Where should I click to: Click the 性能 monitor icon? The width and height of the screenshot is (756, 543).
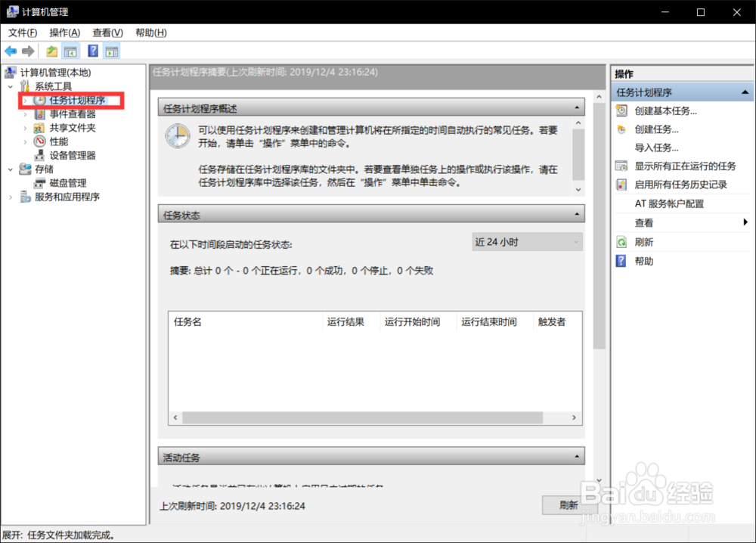[39, 141]
